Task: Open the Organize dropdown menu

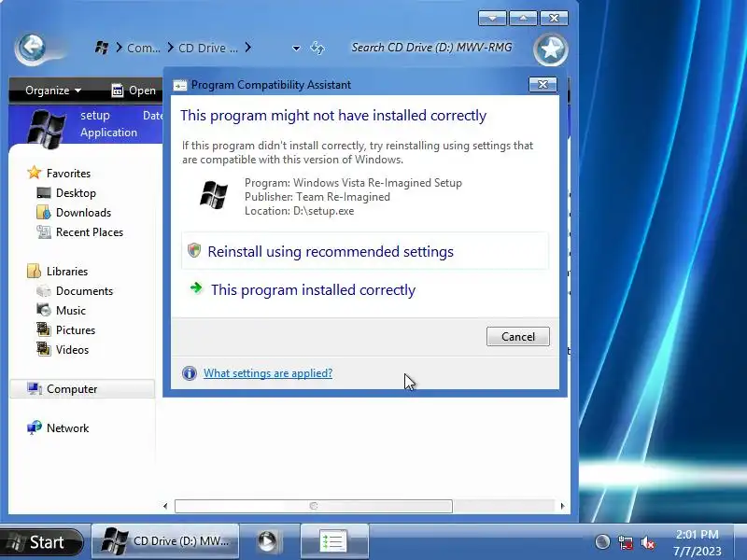Action: pyautogui.click(x=53, y=90)
